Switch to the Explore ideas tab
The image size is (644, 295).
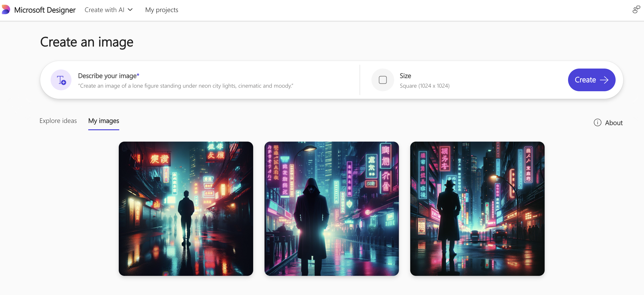pyautogui.click(x=58, y=121)
